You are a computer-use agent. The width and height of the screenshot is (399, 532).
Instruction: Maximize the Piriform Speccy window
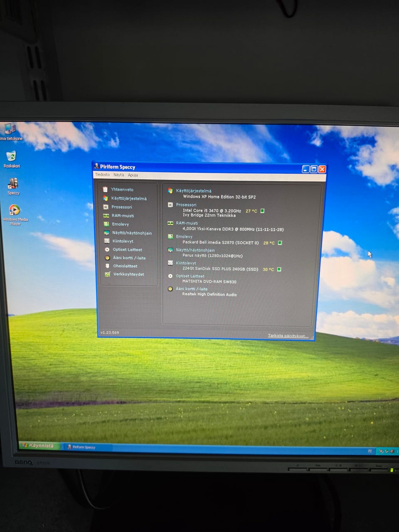(x=314, y=169)
